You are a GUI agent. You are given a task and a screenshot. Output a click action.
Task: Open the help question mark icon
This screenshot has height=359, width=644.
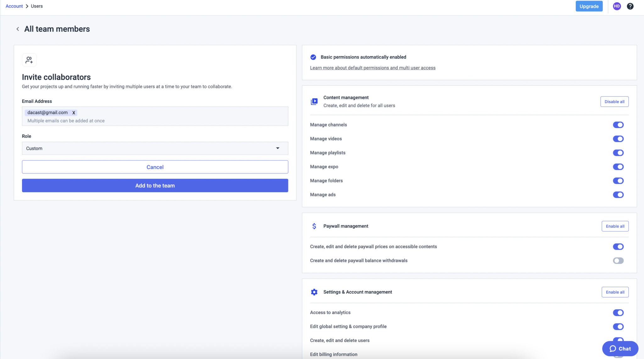630,6
